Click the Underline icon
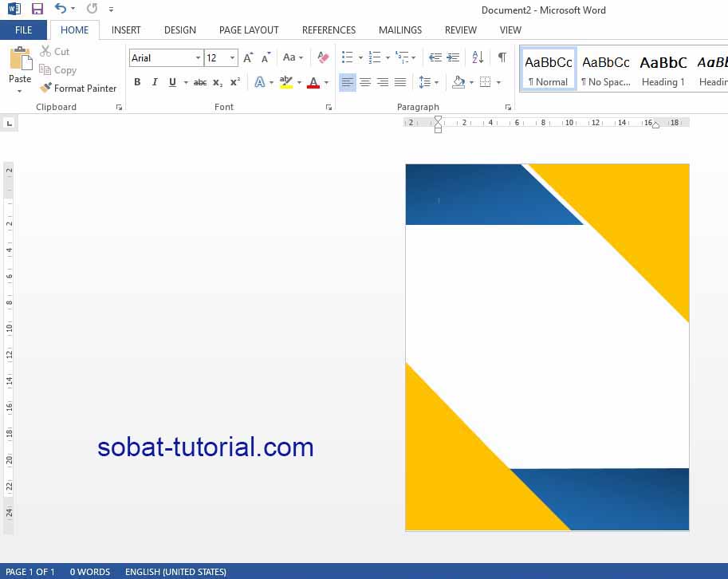728x579 pixels. pyautogui.click(x=171, y=82)
